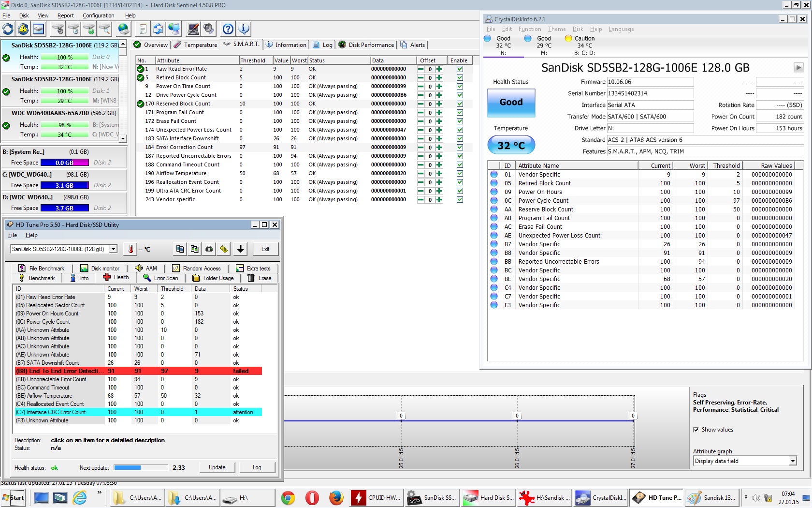Uncheck the Show values checkbox
812x508 pixels.
(x=696, y=430)
